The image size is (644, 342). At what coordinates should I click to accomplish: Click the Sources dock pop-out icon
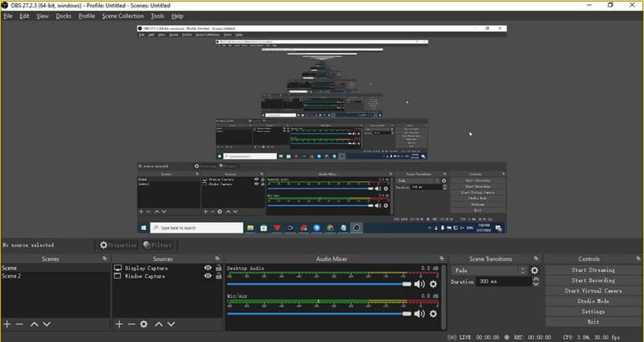217,258
